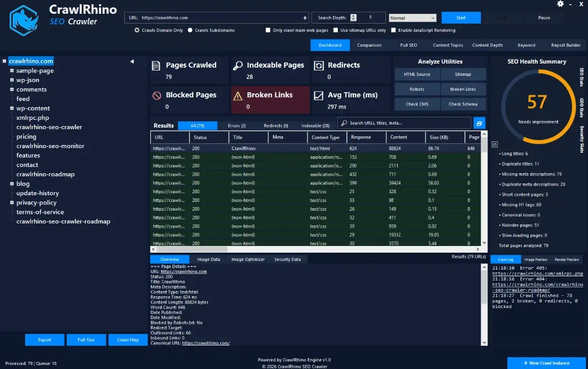The width and height of the screenshot is (588, 369).
Task: Expand the comments tree node
Action: pos(12,89)
